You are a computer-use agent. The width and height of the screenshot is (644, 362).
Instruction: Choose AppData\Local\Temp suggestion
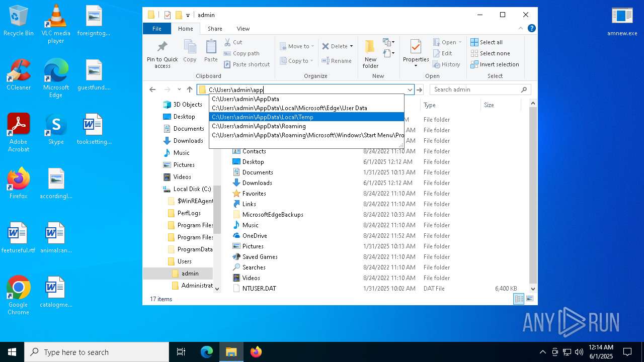click(x=306, y=117)
